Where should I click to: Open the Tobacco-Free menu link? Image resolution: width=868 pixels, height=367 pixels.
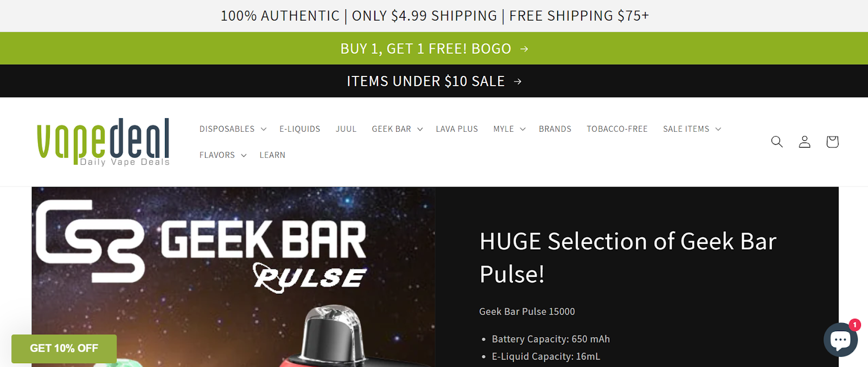point(617,129)
